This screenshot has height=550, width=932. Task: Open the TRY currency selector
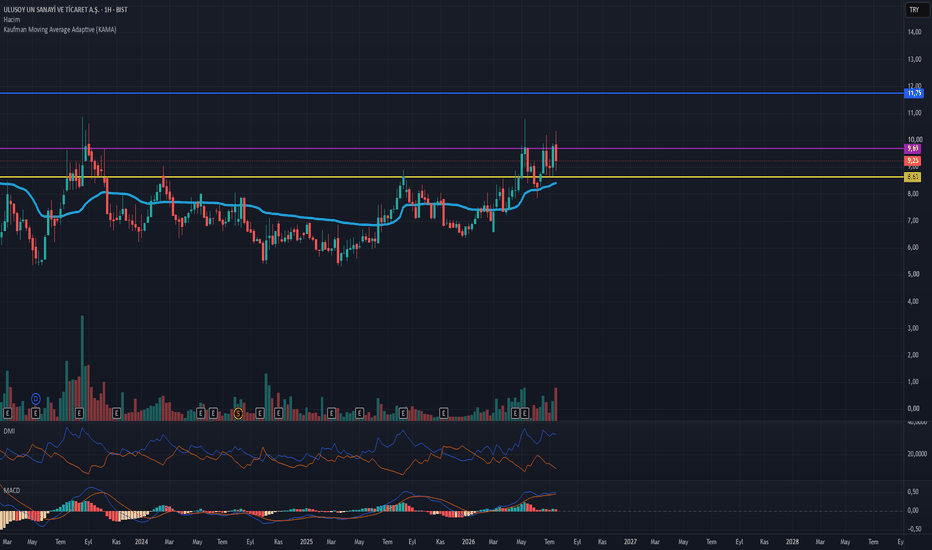point(915,10)
